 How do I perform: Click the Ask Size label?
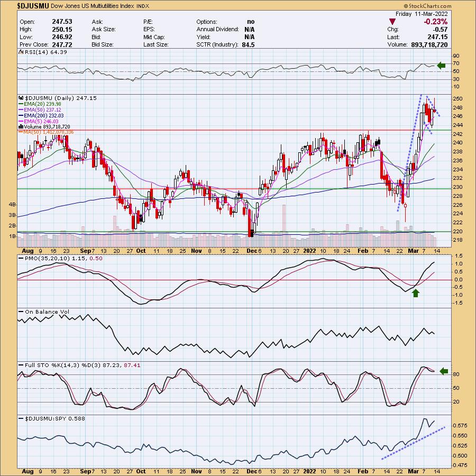[104, 29]
